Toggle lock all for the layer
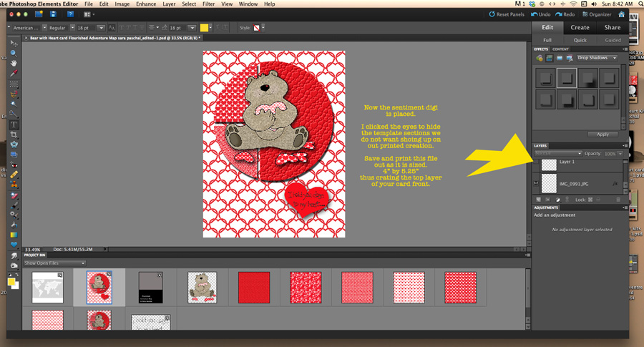The image size is (644, 347). 598,200
